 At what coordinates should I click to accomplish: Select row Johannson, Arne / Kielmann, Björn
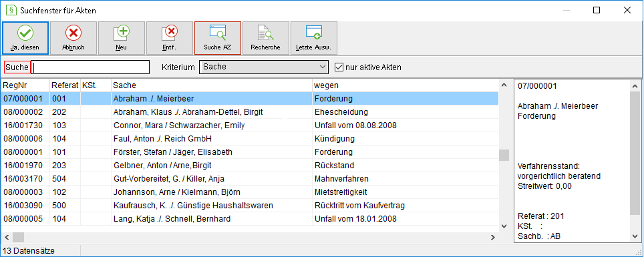250,192
